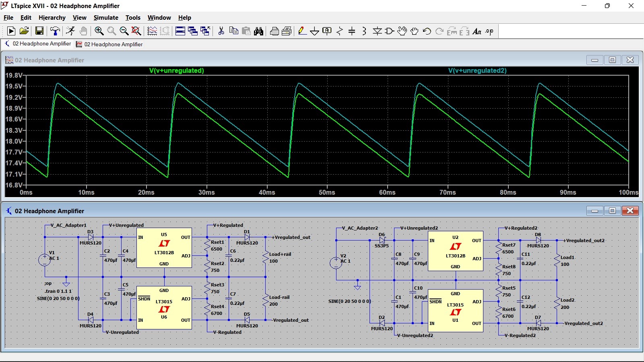Select the Ground symbol tool

tap(315, 31)
